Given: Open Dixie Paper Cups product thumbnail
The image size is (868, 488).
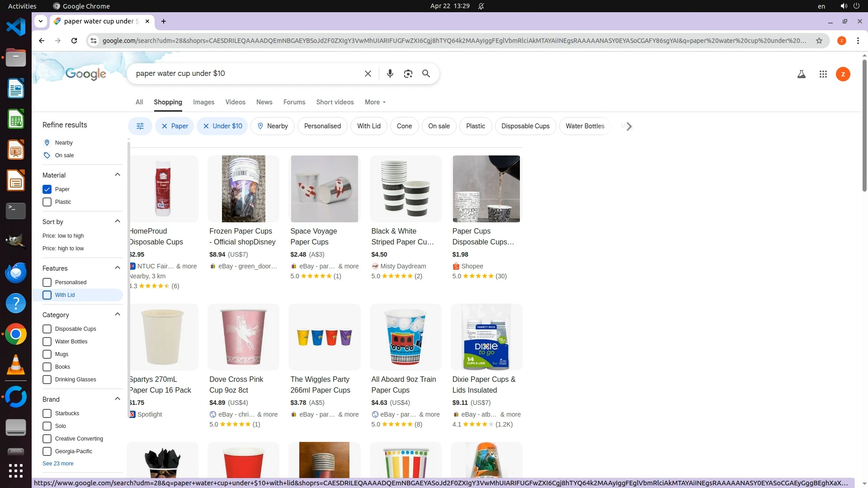Looking at the screenshot, I should (486, 337).
